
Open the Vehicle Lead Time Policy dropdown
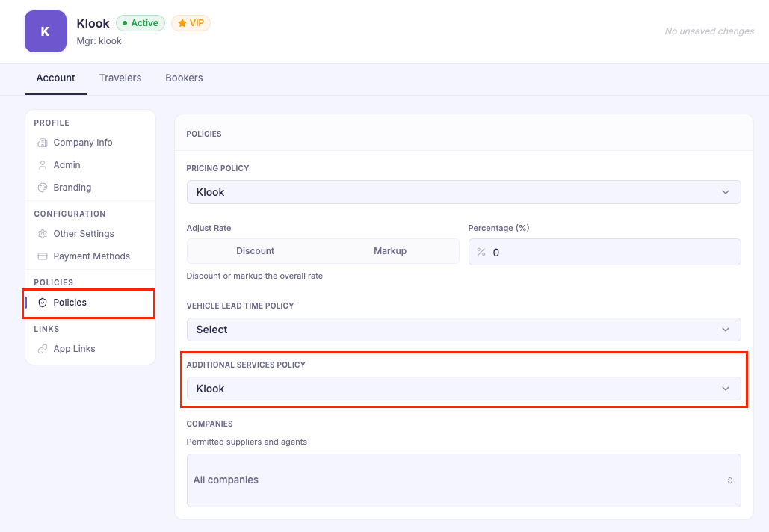(463, 330)
